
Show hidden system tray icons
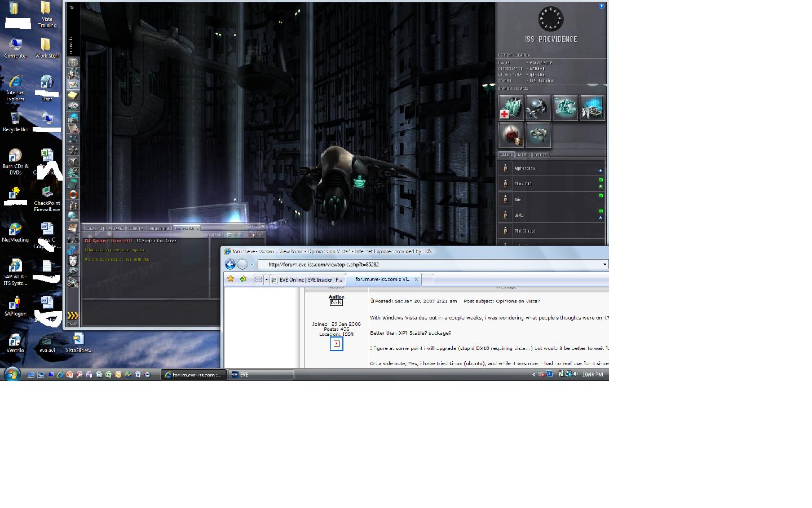point(534,374)
